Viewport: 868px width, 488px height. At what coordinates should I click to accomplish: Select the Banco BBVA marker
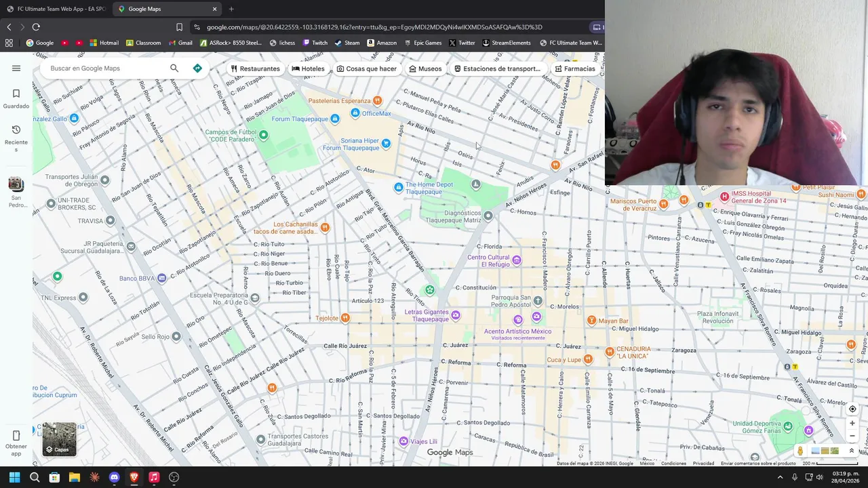click(x=161, y=278)
